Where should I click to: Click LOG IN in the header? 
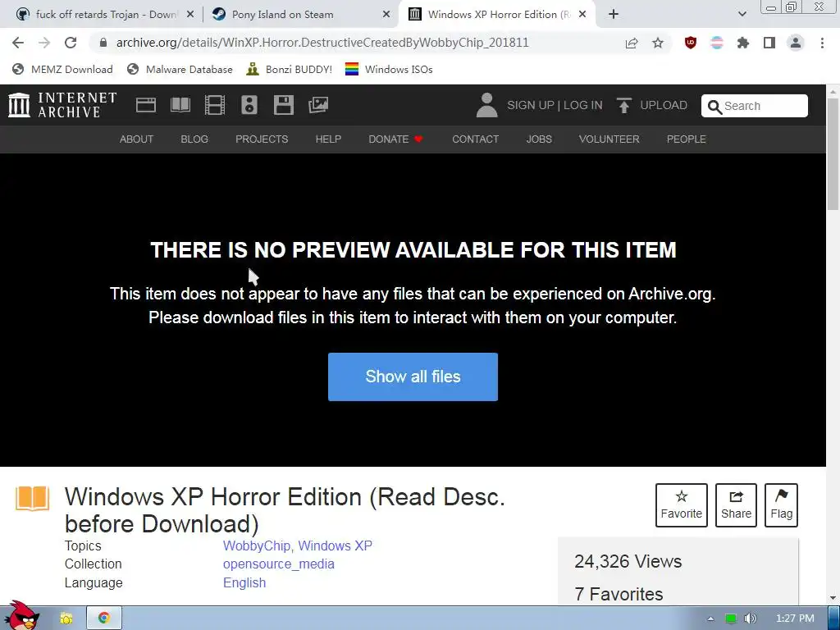pos(583,105)
